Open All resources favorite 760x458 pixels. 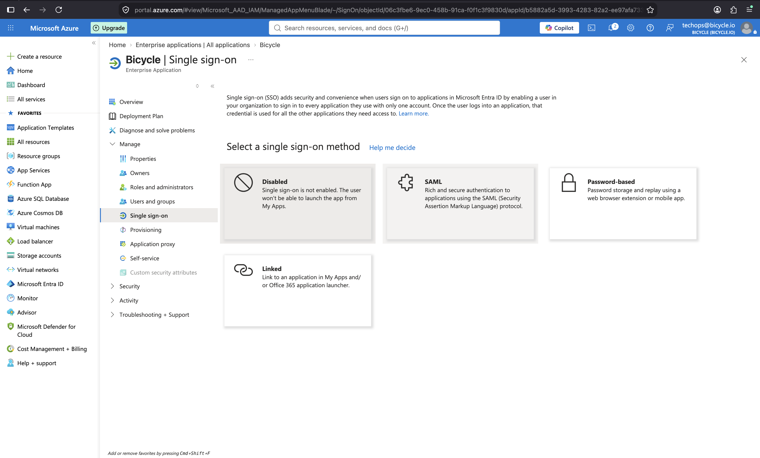[x=33, y=142]
